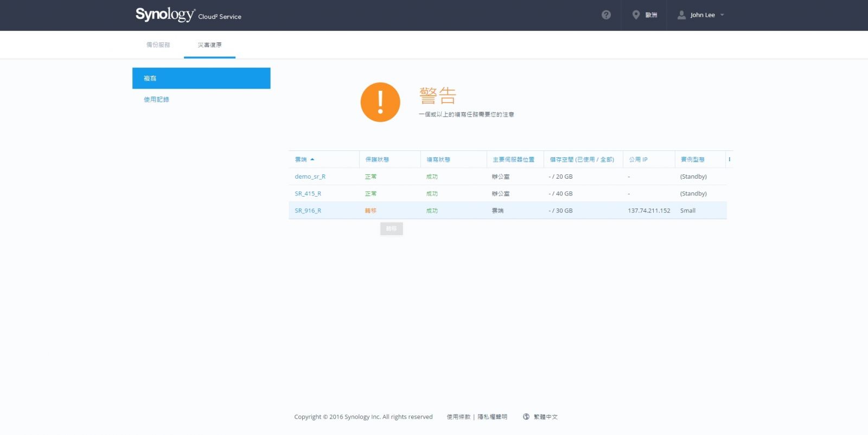Open the column options menu in table header
Screen dimensions: 868x435
(x=729, y=159)
